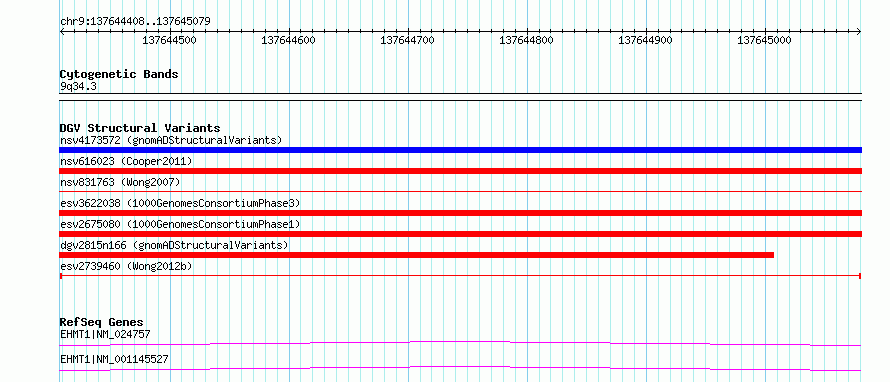Screen dimensions: 890x382
Task: Click the esv3622038 red variant bar
Action: click(460, 213)
